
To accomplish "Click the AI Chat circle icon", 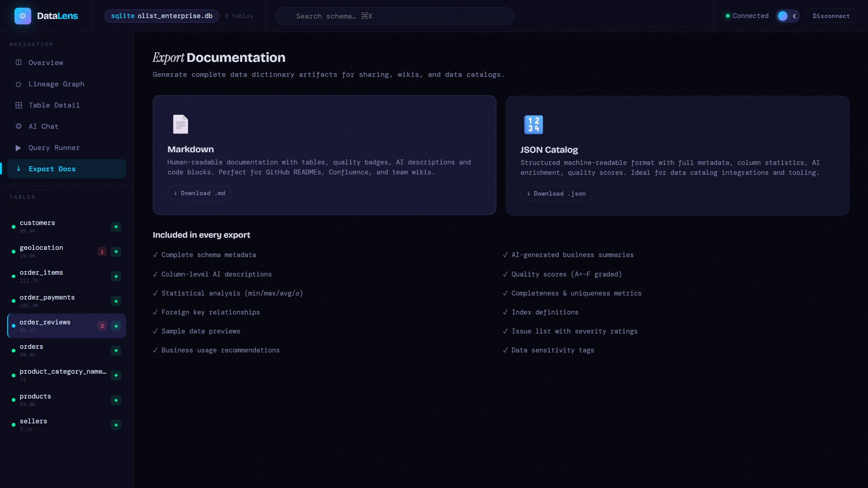I will point(19,127).
